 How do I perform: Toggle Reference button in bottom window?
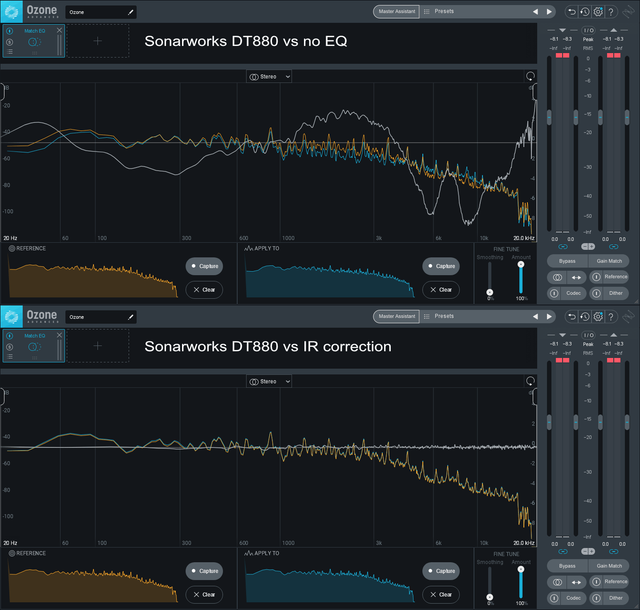tap(609, 582)
